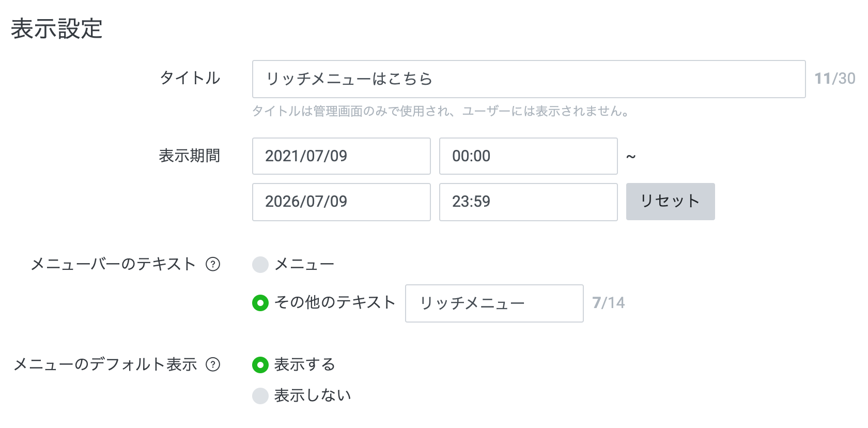Select the 表示しない radio button
The image size is (868, 428).
260,396
